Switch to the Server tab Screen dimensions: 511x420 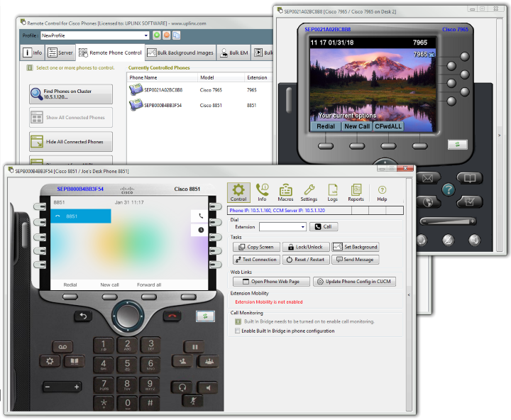coord(60,52)
